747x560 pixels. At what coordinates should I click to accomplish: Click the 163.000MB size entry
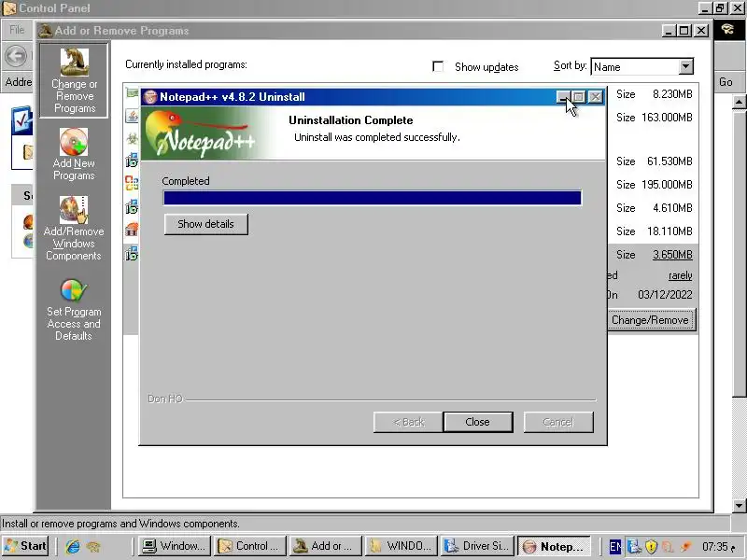tap(667, 118)
